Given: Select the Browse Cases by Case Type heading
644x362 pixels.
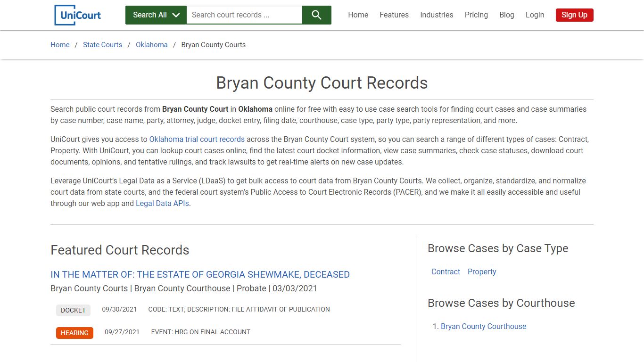Looking at the screenshot, I should click(x=498, y=248).
